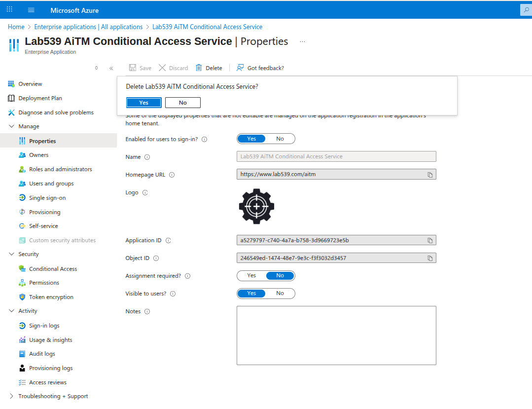
Task: Collapse the Manage section
Action: [x=12, y=126]
